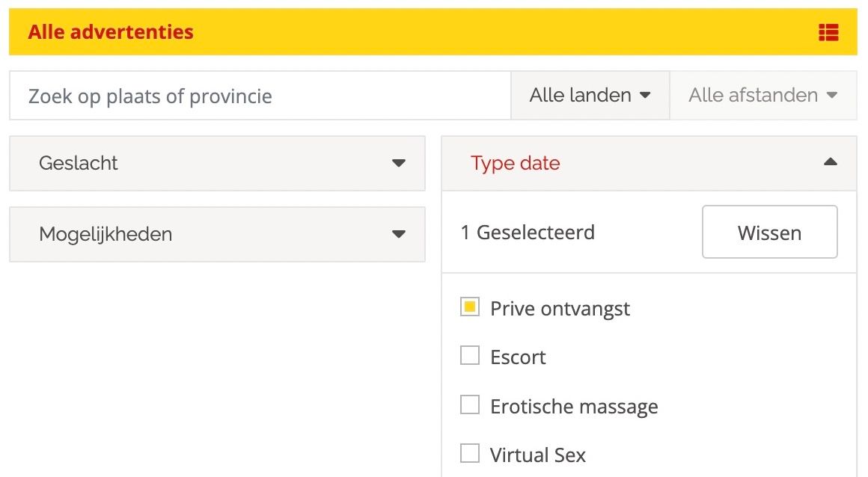Uncheck the Prive ontvangst checkbox
The image size is (868, 477).
coord(470,307)
